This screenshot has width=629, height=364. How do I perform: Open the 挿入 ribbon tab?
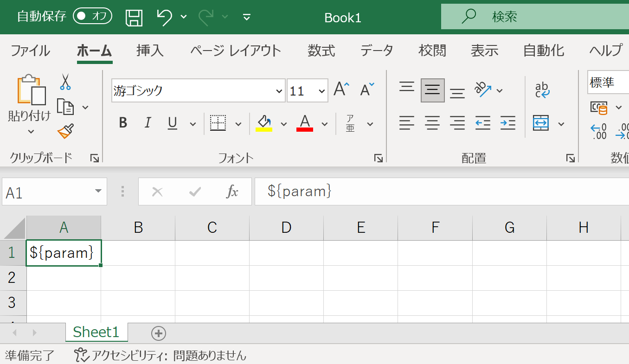click(x=150, y=50)
